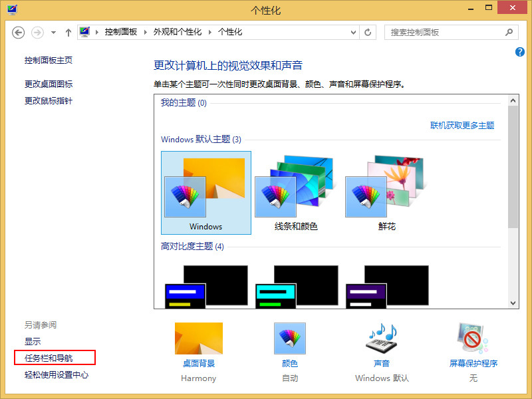Open 桌面背景 Harmony settings icon
The image size is (532, 399).
(199, 338)
